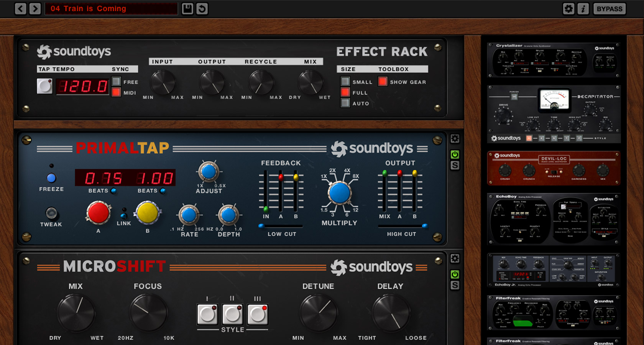Click FEEDBACK IN fader
This screenshot has height=345, width=644.
point(266,209)
